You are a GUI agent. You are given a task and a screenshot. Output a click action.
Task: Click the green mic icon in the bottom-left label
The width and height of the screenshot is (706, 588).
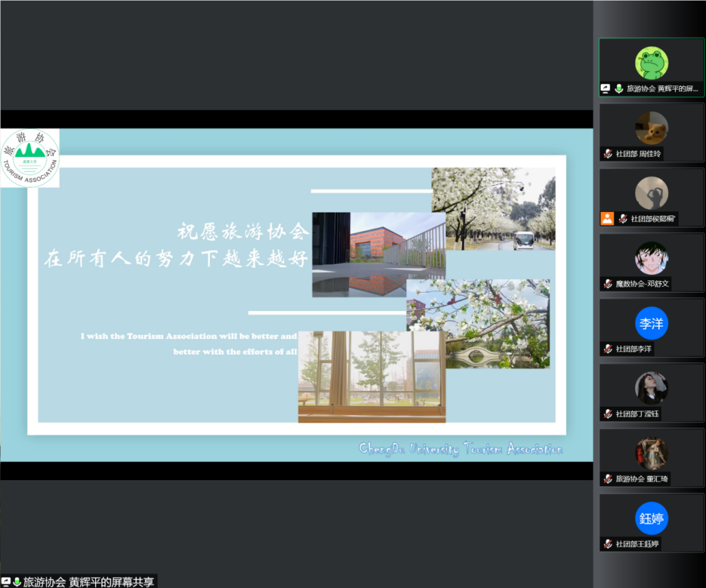click(x=17, y=582)
